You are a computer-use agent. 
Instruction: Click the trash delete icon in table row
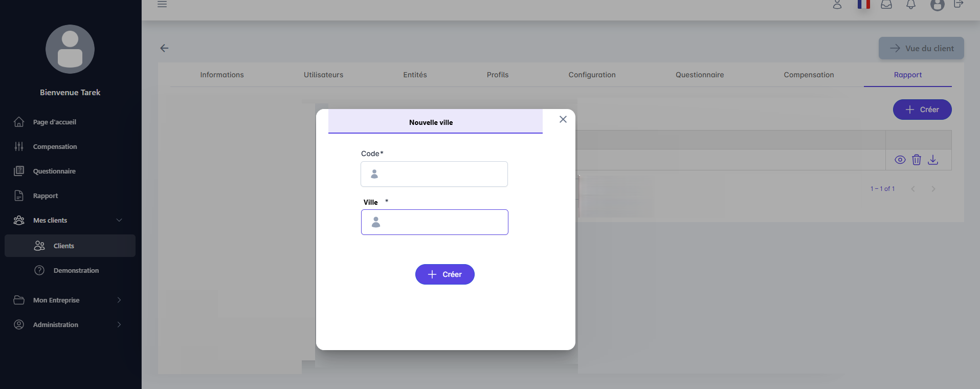pyautogui.click(x=916, y=160)
